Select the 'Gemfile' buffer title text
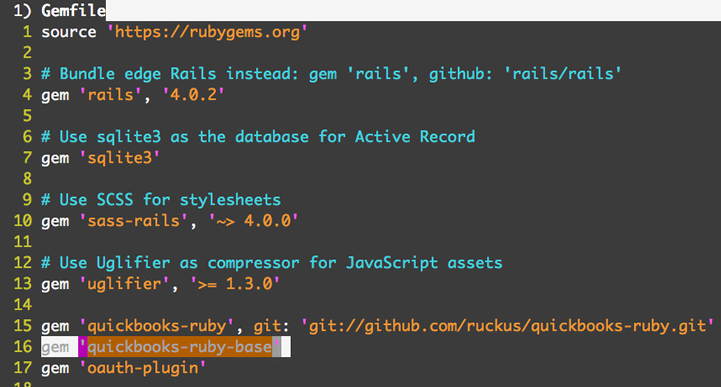Image resolution: width=721 pixels, height=387 pixels. (x=74, y=10)
